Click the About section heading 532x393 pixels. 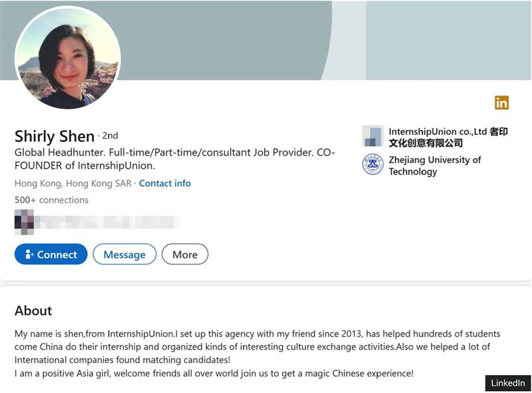pos(33,311)
